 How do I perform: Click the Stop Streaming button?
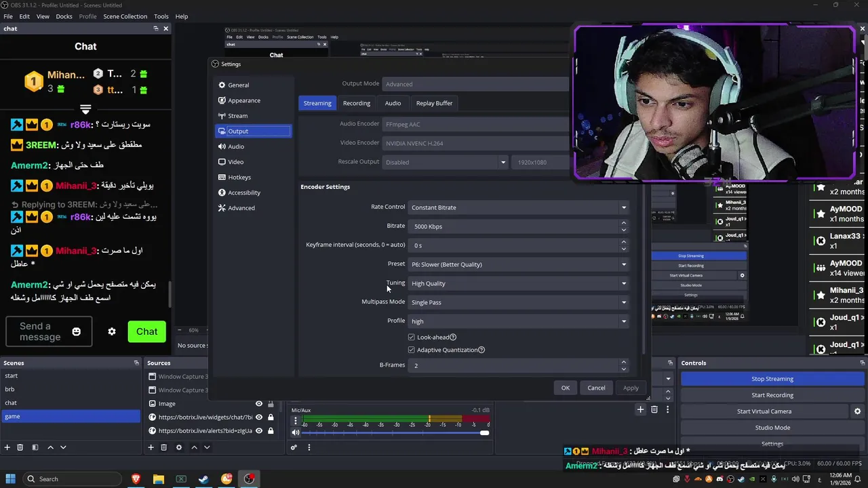[772, 379]
